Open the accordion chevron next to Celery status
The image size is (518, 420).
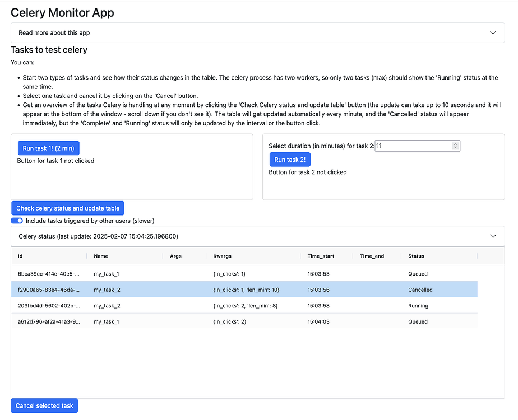coord(493,236)
